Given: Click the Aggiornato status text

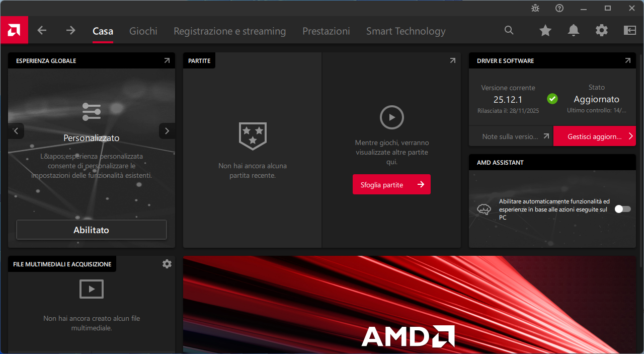Looking at the screenshot, I should [x=597, y=99].
